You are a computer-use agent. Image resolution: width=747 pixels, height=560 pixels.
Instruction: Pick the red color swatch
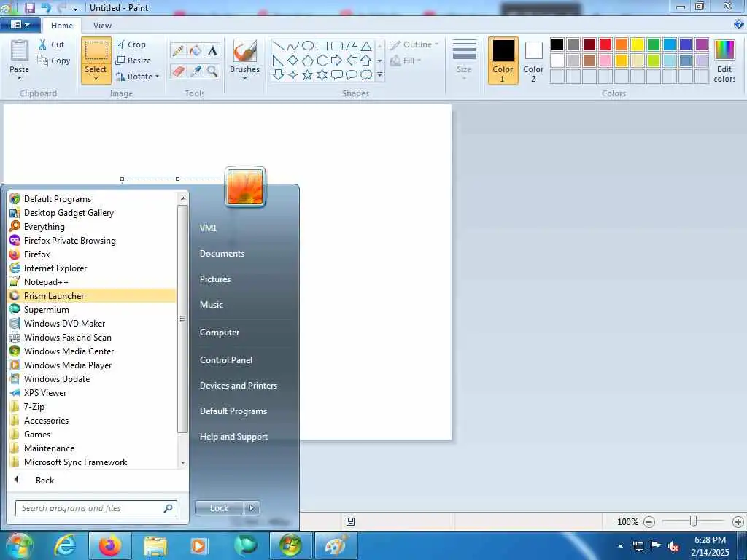pos(605,44)
